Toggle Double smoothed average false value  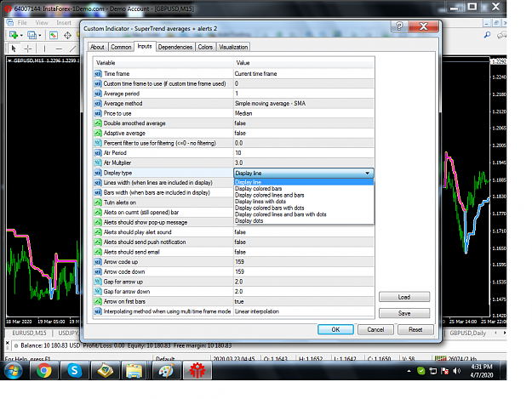(304, 123)
